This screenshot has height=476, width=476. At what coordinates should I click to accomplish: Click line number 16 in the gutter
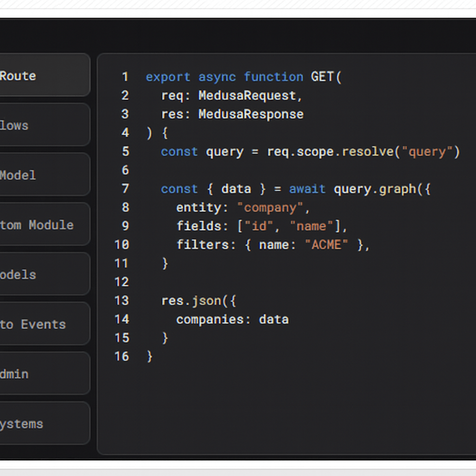122,357
